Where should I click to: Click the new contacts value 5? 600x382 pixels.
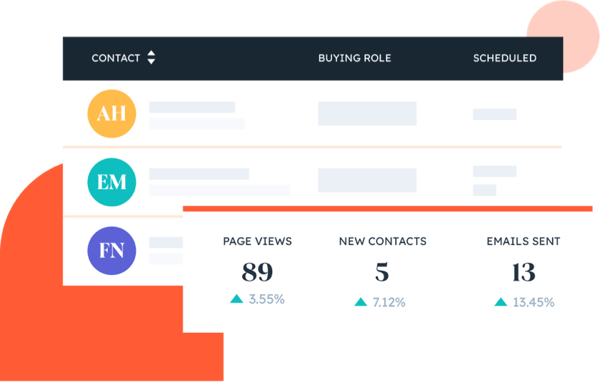tap(382, 272)
